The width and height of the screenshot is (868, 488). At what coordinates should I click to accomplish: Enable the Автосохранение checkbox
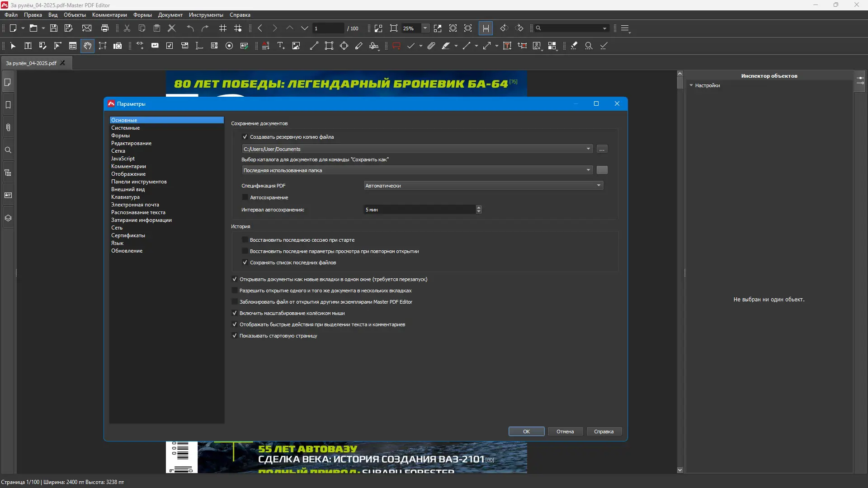tap(245, 197)
